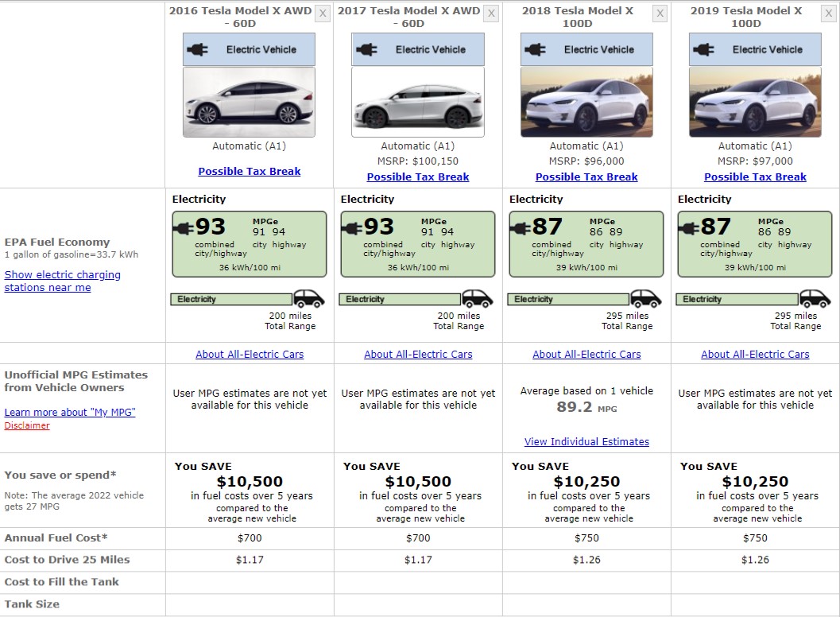Click the plug icon on 2019 Electric Vehicle badge
840x617 pixels.
[703, 50]
